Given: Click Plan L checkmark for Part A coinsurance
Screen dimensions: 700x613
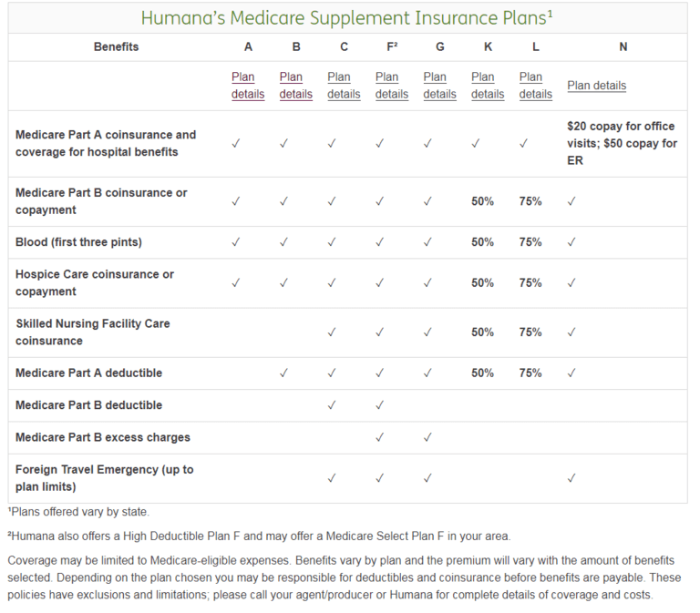Looking at the screenshot, I should [x=524, y=144].
